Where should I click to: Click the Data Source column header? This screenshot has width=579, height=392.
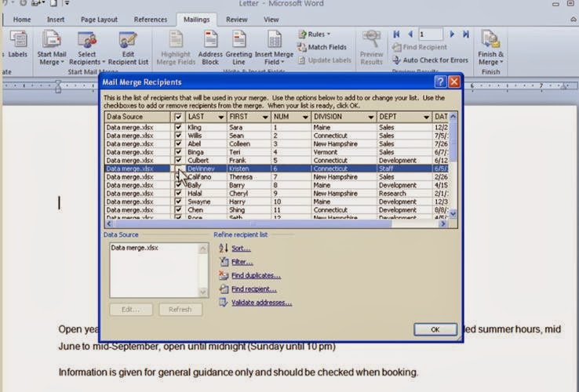[137, 117]
